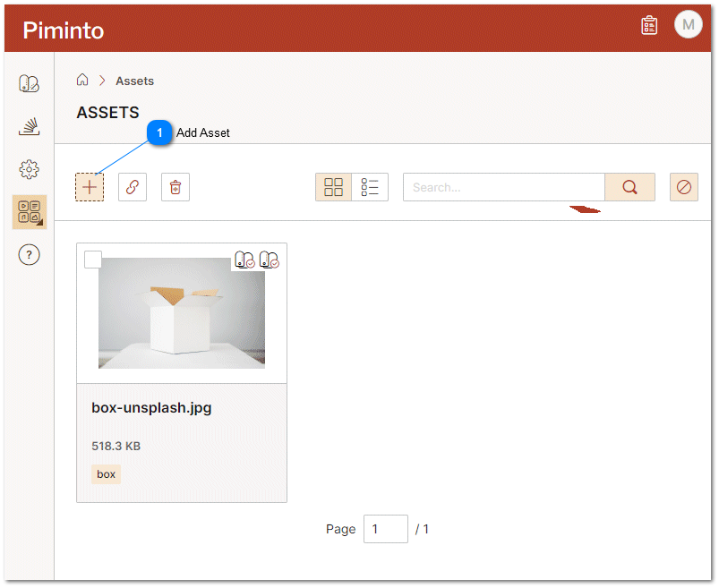Add a new asset with the plus icon
This screenshot has height=588, width=719.
click(x=89, y=187)
